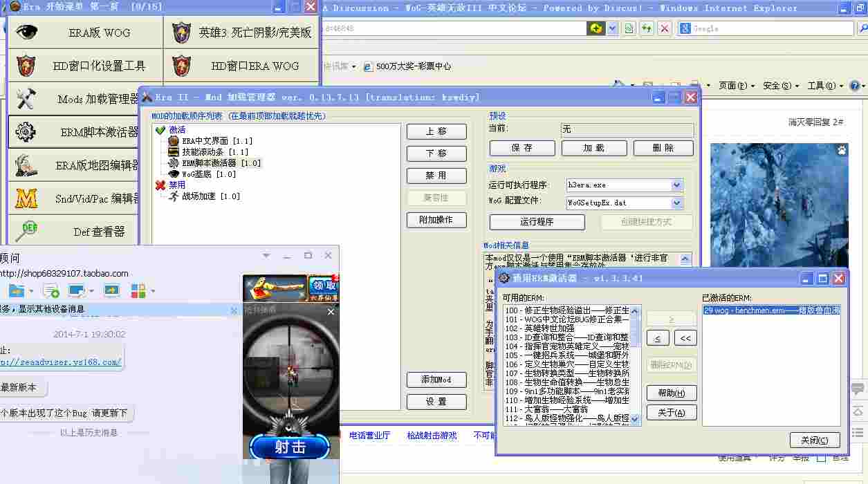
Task: Click the 激活 group green heart icon
Action: pyautogui.click(x=160, y=130)
